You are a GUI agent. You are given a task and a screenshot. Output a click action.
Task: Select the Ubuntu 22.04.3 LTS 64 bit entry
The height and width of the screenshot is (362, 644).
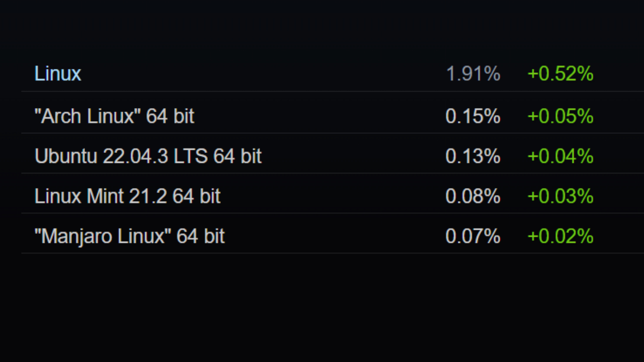(148, 156)
